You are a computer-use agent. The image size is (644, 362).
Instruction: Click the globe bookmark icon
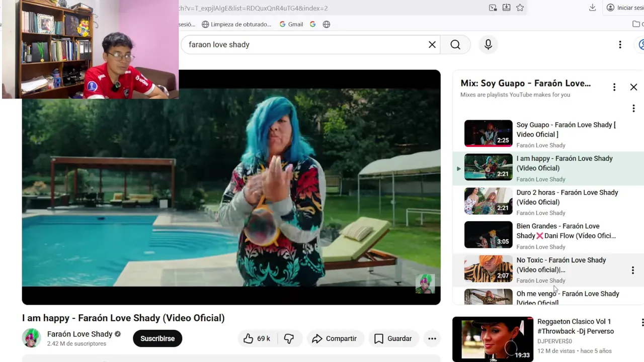pos(327,24)
